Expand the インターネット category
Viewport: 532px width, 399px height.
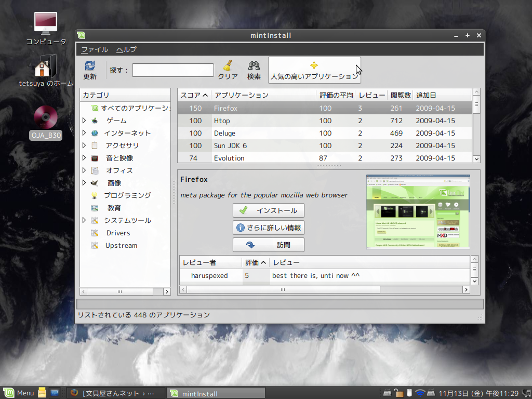(x=84, y=133)
